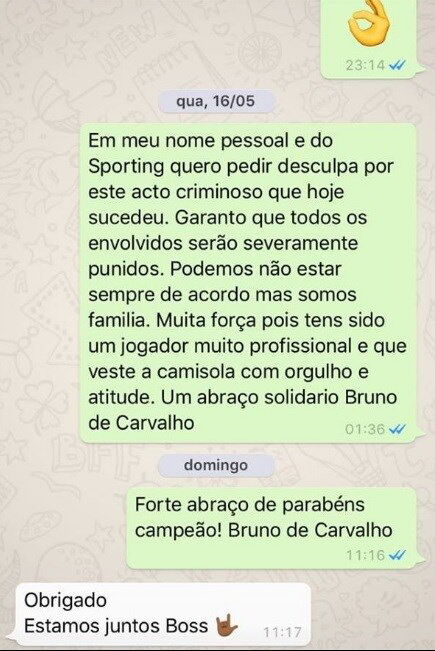This screenshot has width=435, height=651.
Task: Click the 11:17 timestamp on reply
Action: tap(282, 632)
